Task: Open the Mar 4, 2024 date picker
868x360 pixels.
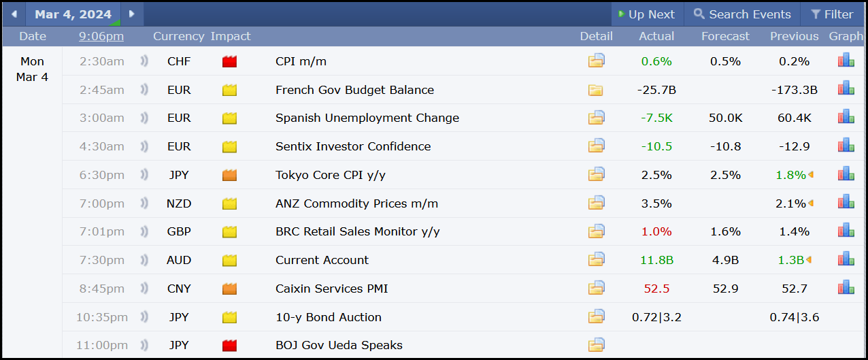Action: pyautogui.click(x=73, y=14)
